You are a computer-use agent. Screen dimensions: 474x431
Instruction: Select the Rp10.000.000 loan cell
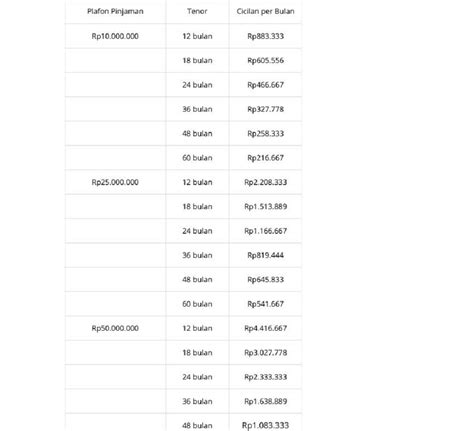115,36
